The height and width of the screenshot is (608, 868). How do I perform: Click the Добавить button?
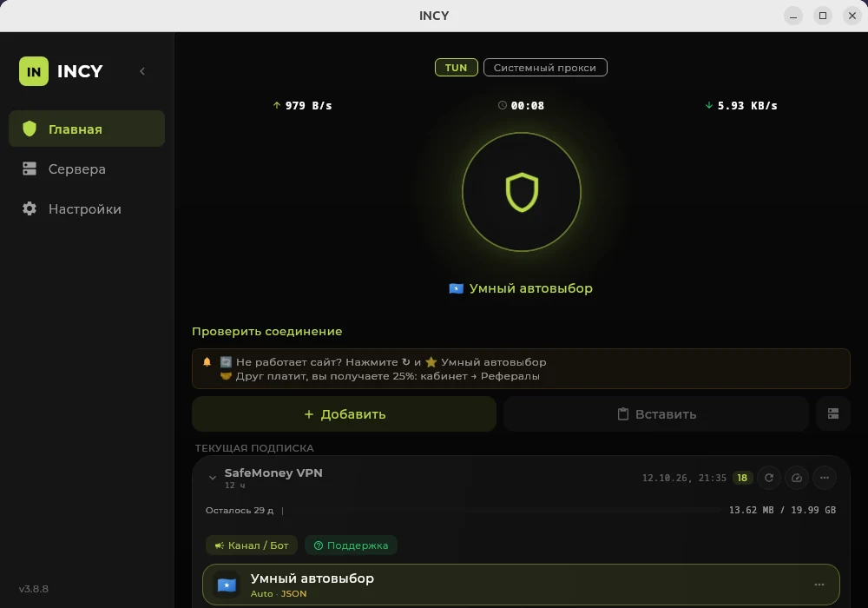[x=345, y=414]
